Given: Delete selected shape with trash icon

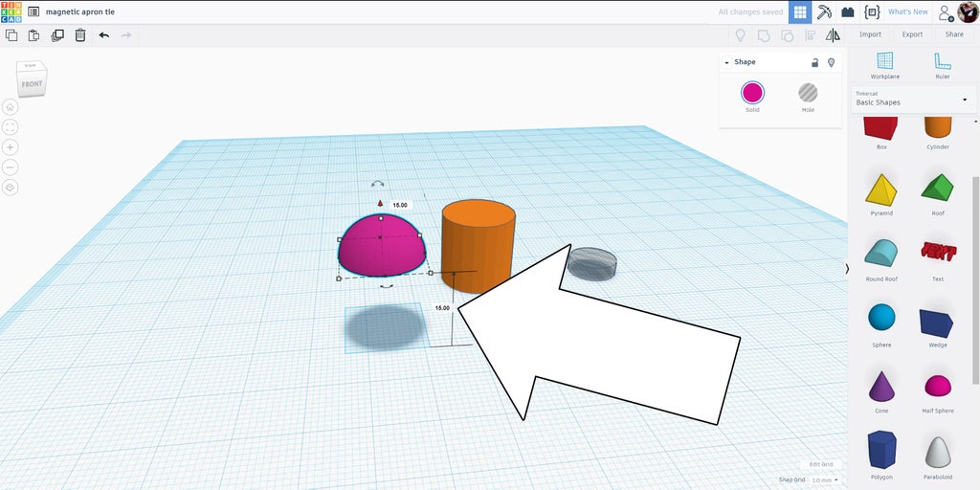Looking at the screenshot, I should (x=80, y=35).
